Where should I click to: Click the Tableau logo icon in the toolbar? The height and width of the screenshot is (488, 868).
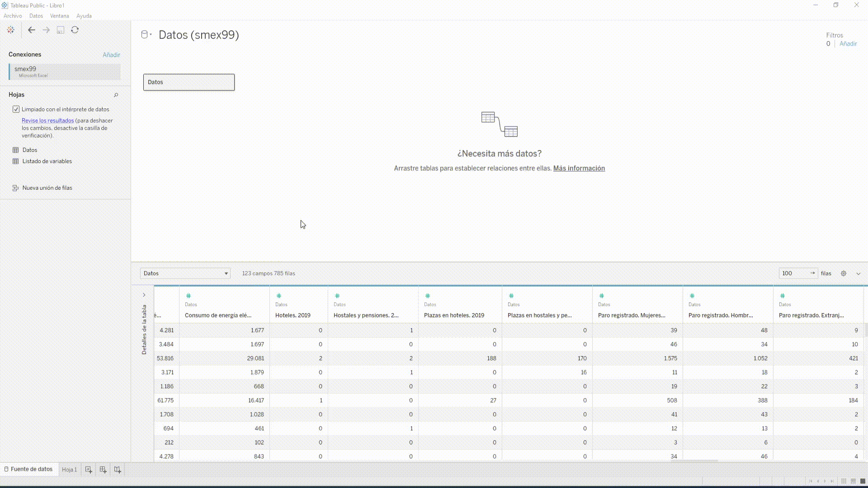pos(10,30)
